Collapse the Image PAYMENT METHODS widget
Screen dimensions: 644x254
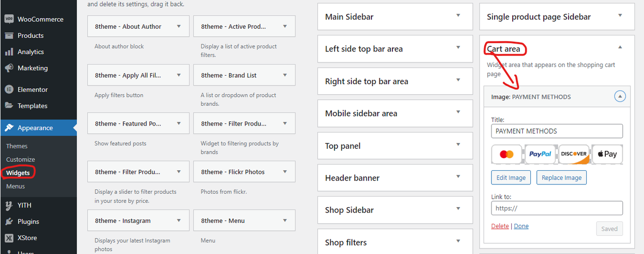[x=620, y=96]
